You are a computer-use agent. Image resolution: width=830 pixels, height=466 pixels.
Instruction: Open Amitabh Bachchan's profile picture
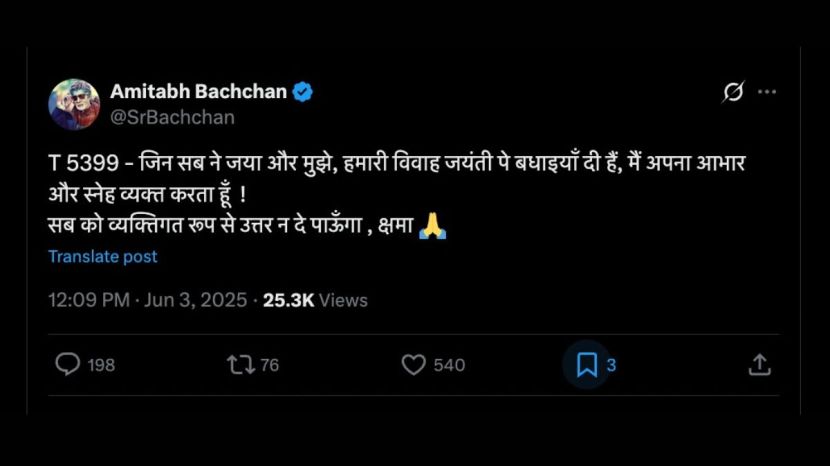pos(74,104)
